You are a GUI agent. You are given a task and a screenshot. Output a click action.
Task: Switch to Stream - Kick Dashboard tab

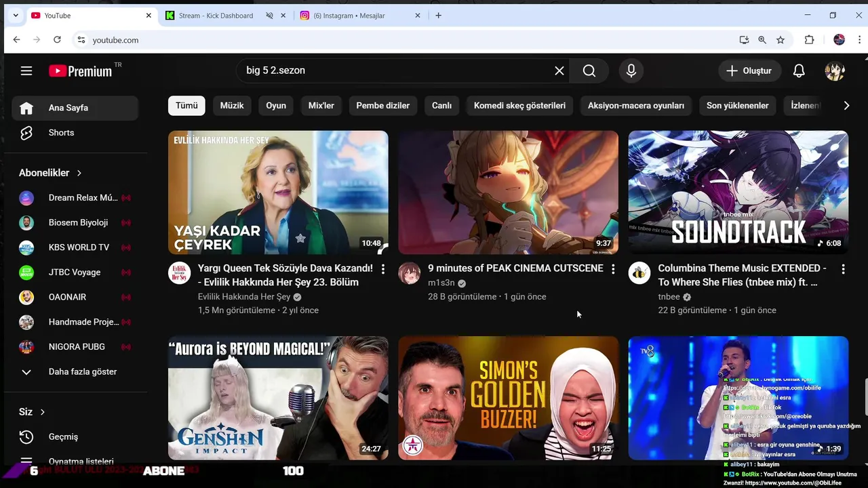[x=216, y=15]
